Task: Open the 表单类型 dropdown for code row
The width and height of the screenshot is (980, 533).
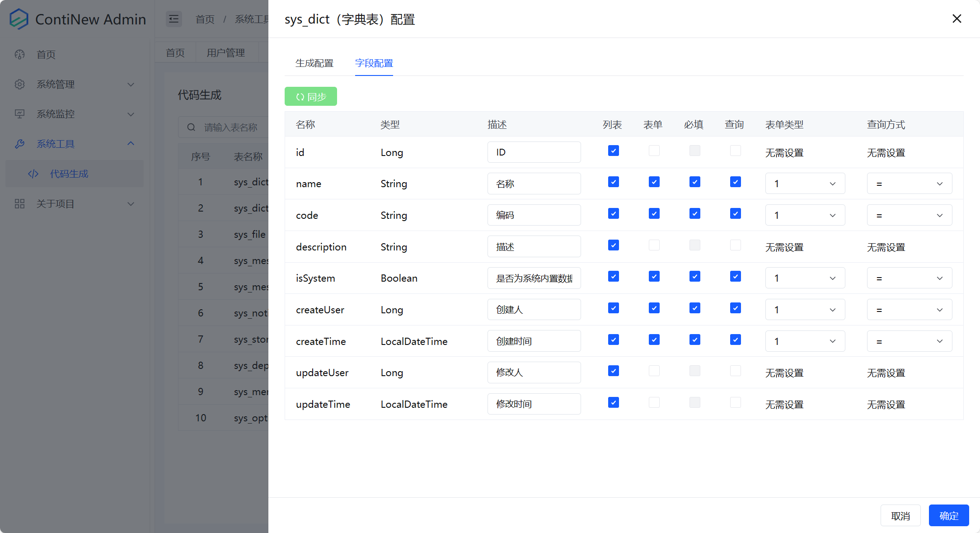Action: click(805, 215)
